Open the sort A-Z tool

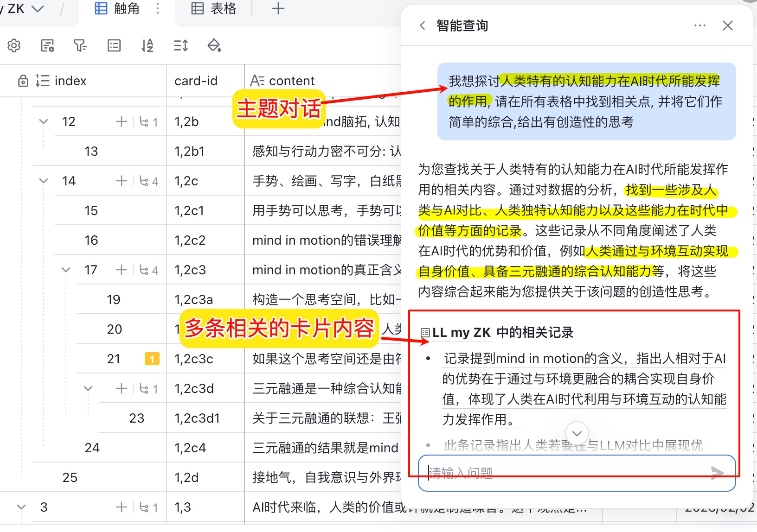(147, 45)
